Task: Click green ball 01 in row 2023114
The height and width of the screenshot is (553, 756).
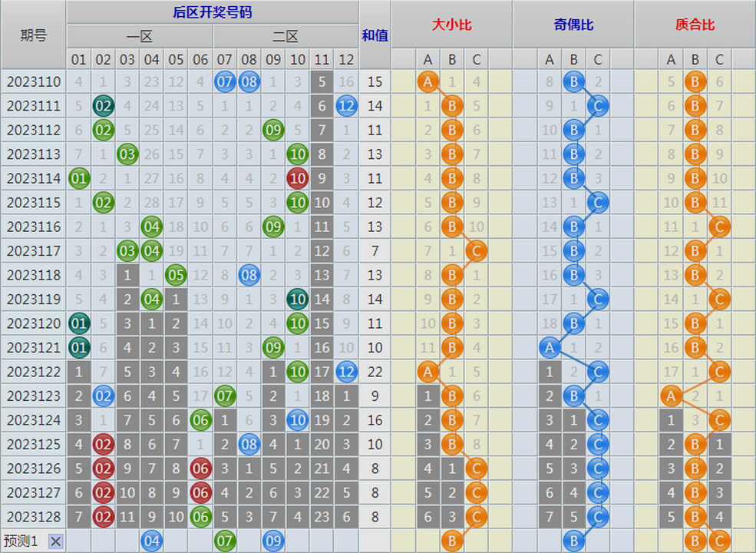Action: click(x=78, y=178)
